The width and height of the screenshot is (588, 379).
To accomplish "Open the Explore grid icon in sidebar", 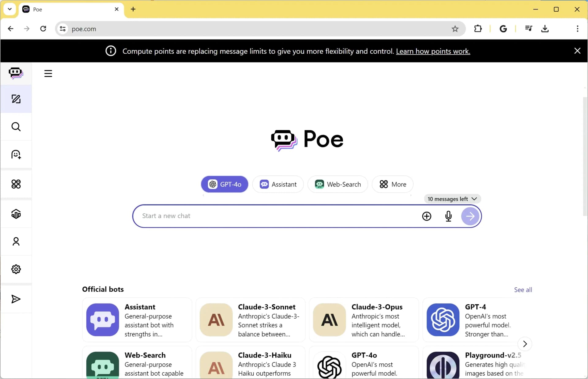I will [x=16, y=184].
